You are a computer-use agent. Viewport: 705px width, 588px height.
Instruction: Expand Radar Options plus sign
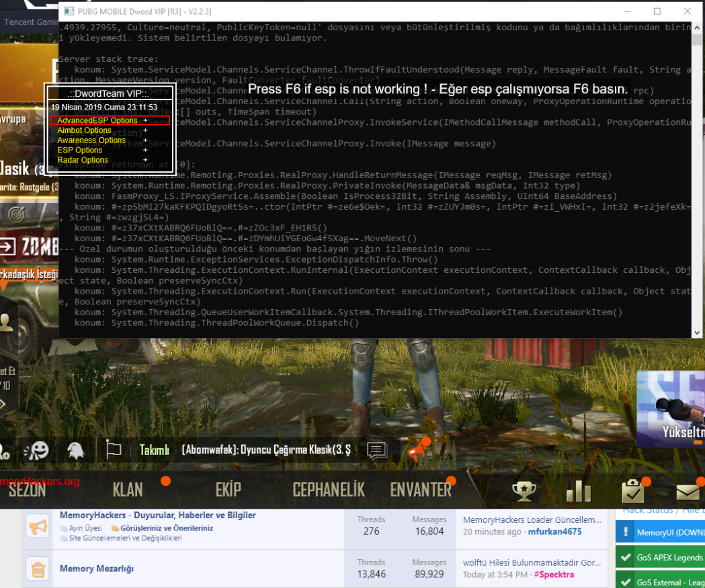(145, 160)
